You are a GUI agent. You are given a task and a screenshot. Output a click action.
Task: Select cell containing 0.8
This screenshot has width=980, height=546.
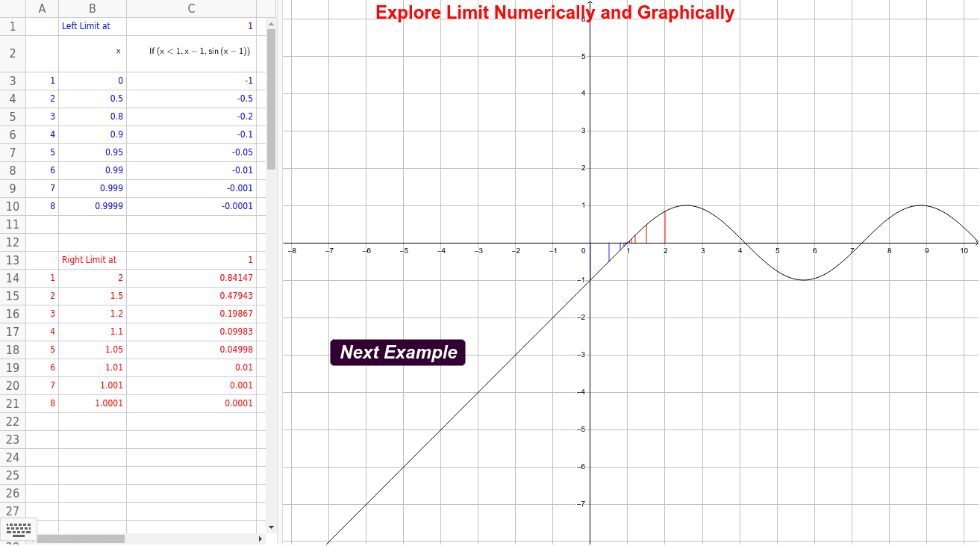(x=93, y=117)
